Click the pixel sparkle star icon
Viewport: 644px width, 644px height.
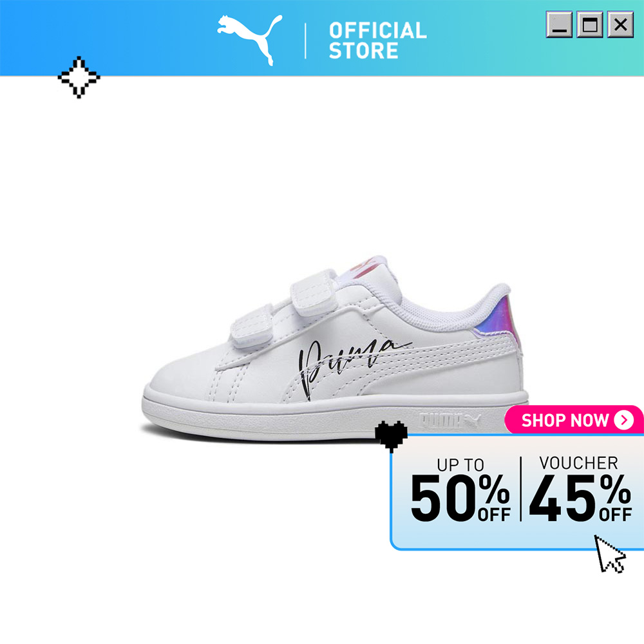coord(79,77)
